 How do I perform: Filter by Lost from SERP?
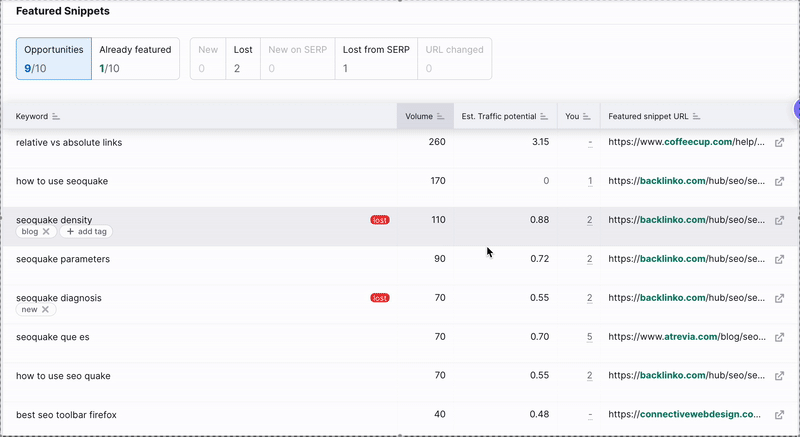tap(375, 58)
